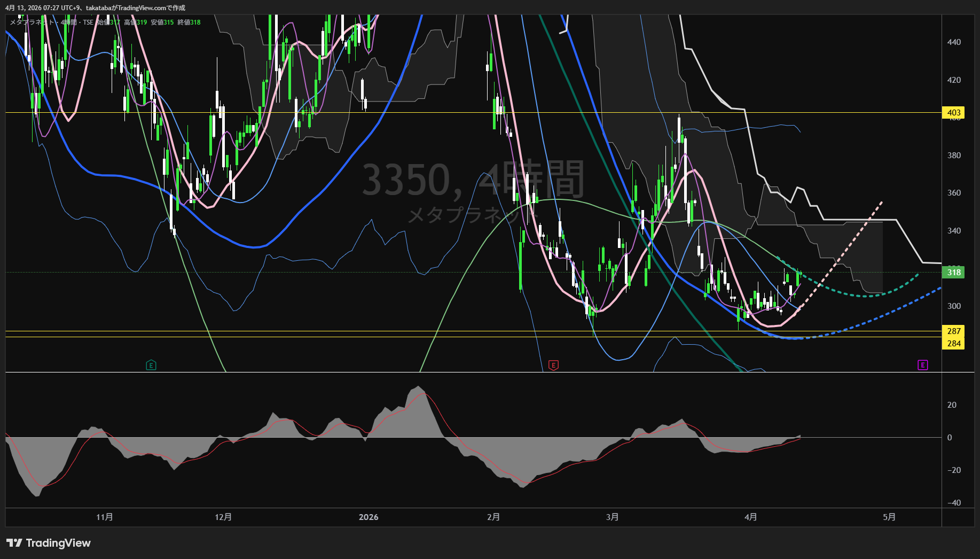This screenshot has height=559, width=980.
Task: Click the 440 tick on price scale
Action: point(953,42)
